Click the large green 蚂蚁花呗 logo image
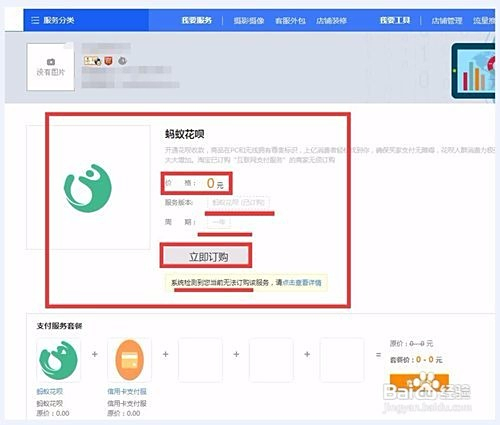The image size is (500, 425). tap(88, 188)
